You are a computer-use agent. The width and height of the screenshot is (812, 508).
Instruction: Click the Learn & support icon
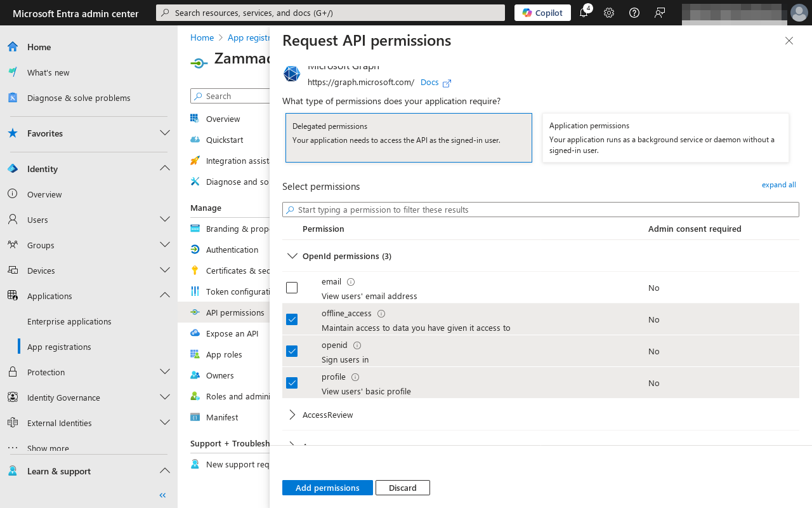(x=13, y=471)
